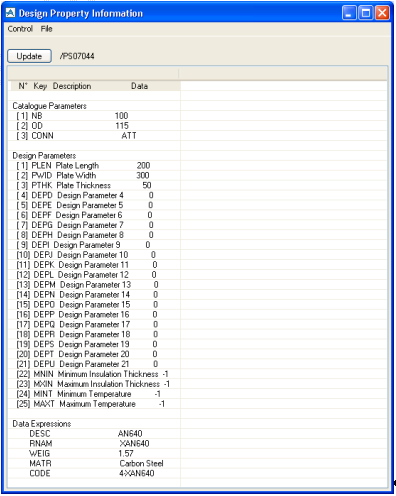
Task: Select the WEIG data expression row
Action: coord(94,454)
